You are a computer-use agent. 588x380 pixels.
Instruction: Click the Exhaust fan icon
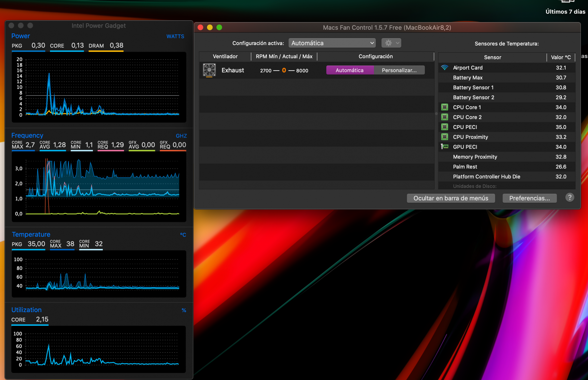(209, 70)
